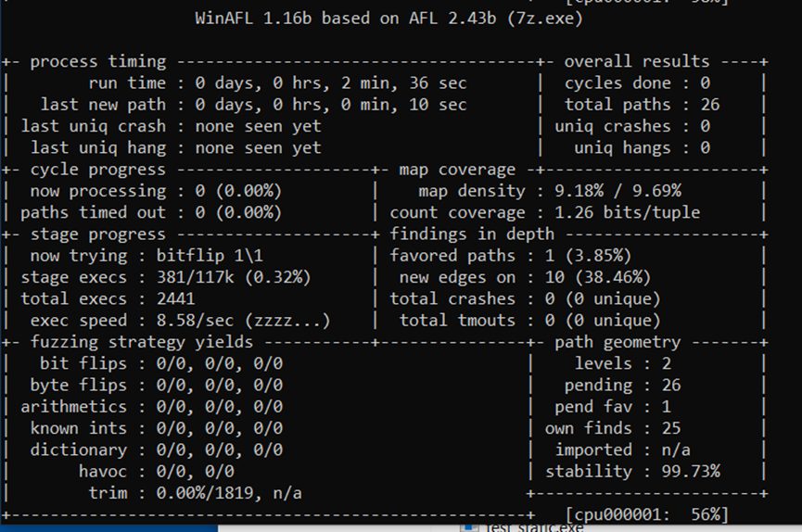Viewport: 802px width, 532px height.
Task: Click total crashes 0 (0 unique)
Action: pyautogui.click(x=603, y=298)
